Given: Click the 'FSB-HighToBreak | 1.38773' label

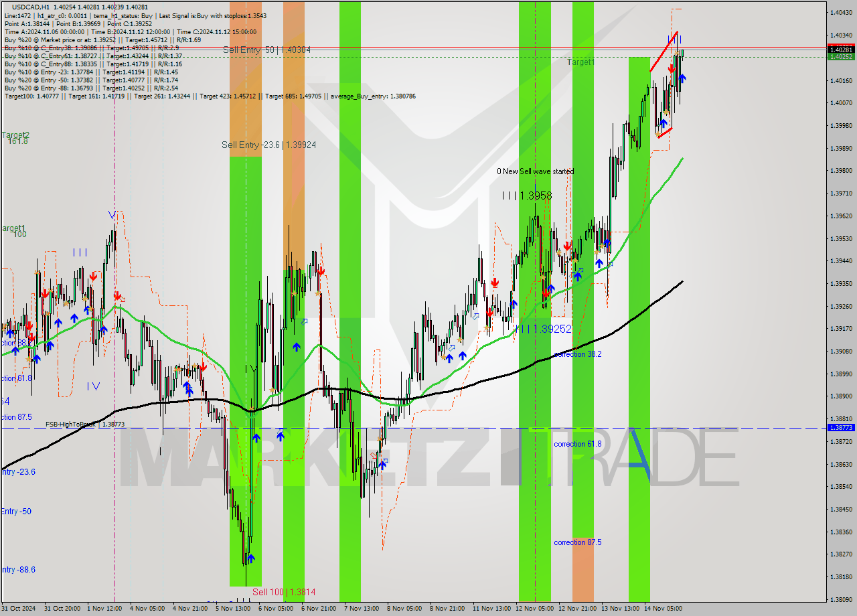Looking at the screenshot, I should coord(85,425).
